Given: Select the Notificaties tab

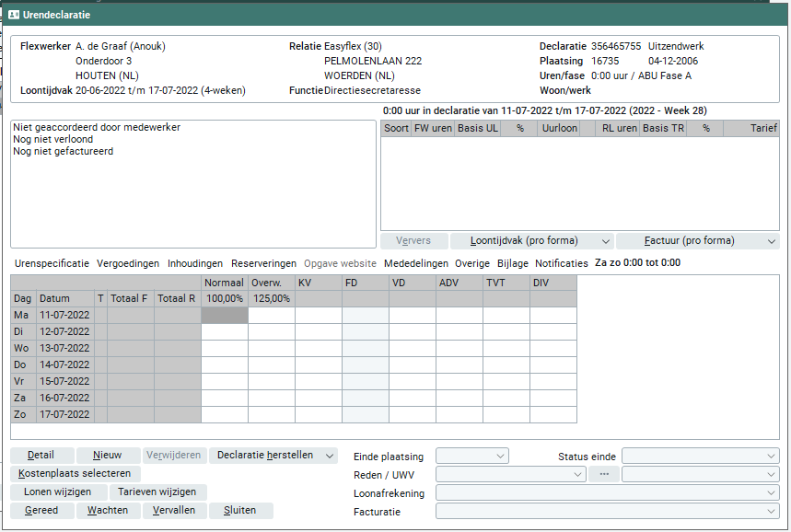Looking at the screenshot, I should click(x=561, y=263).
